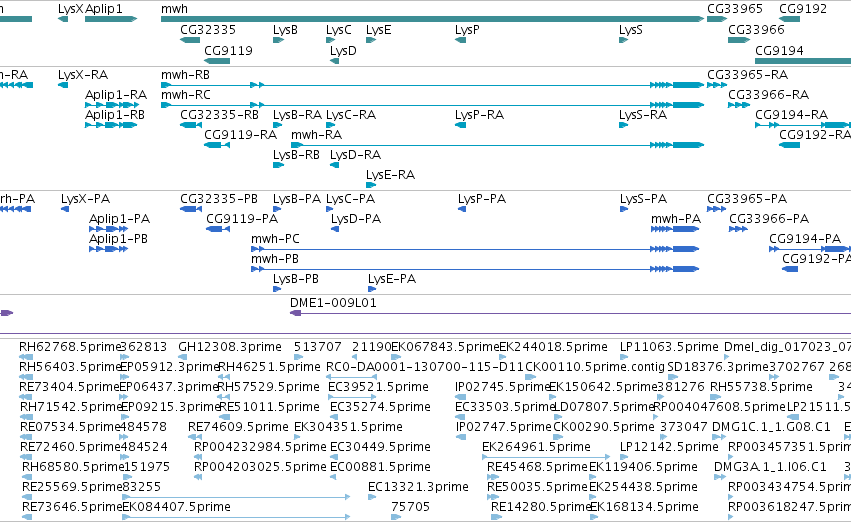The height and width of the screenshot is (522, 851).
Task: Click EST EK264961.5prime
Action: [x=546, y=457]
